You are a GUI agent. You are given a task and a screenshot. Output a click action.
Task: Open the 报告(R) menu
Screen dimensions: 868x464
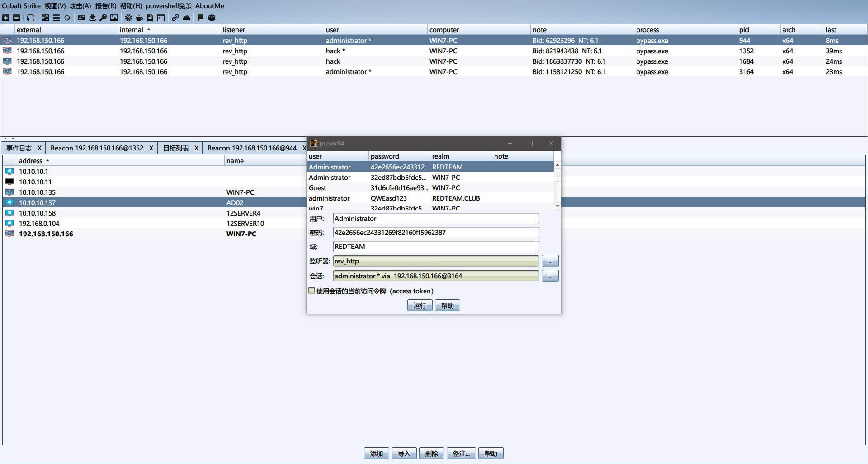coord(106,6)
